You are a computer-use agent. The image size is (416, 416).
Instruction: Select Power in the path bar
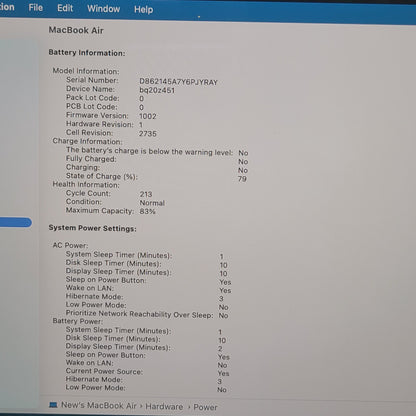point(205,407)
